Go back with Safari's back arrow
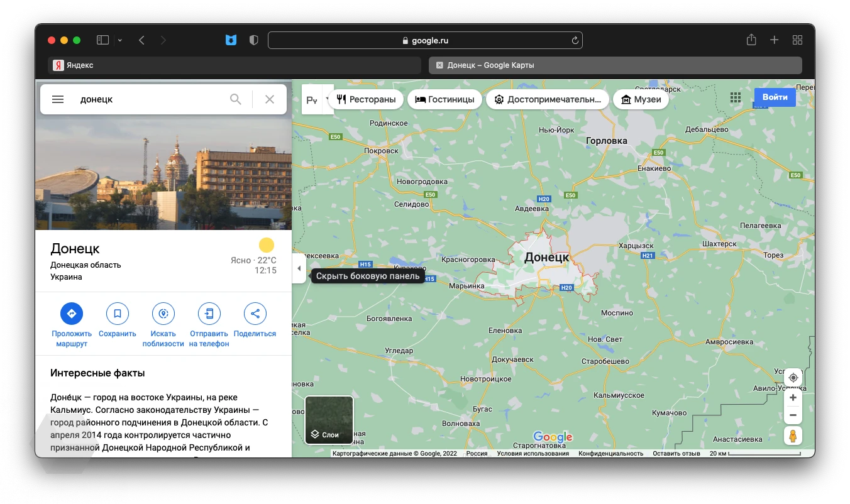850x504 pixels. point(141,40)
